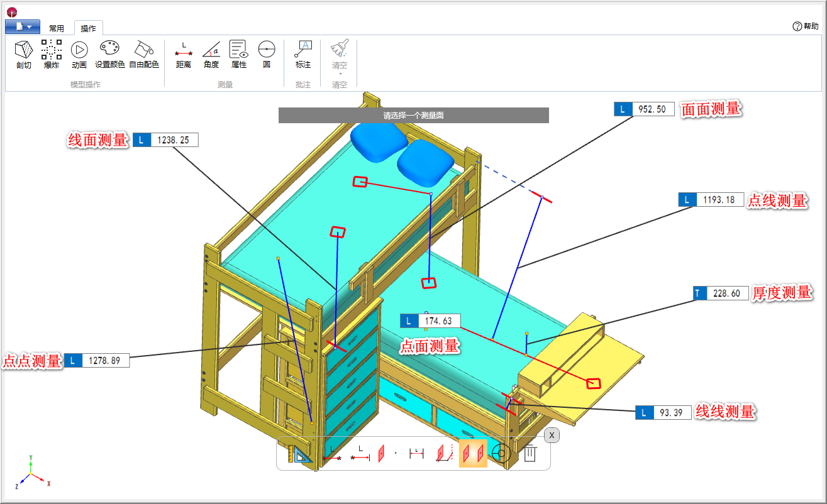This screenshot has width=827, height=504.
Task: Switch to the 操作 ribbon tab
Action: coord(89,28)
